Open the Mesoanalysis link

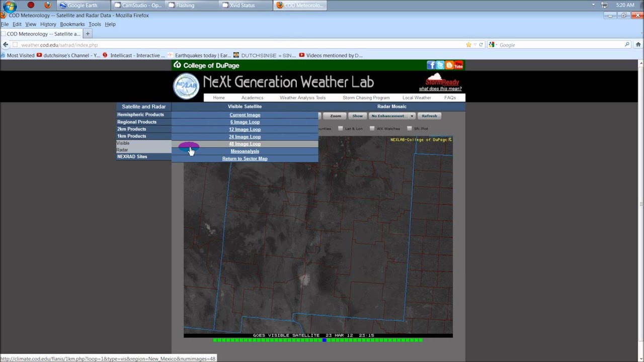pyautogui.click(x=245, y=151)
